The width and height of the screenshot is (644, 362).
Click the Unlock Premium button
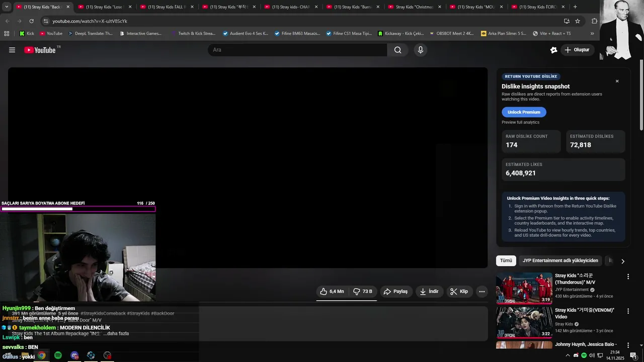(x=524, y=112)
